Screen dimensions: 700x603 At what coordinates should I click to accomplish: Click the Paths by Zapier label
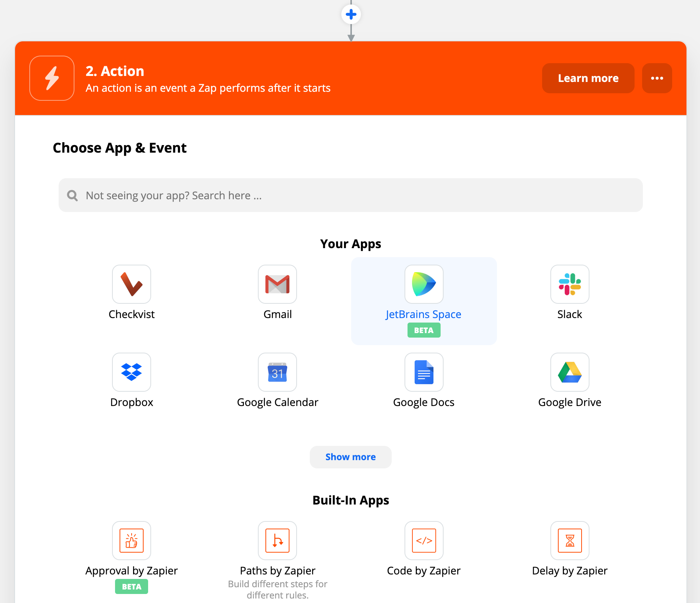point(277,571)
